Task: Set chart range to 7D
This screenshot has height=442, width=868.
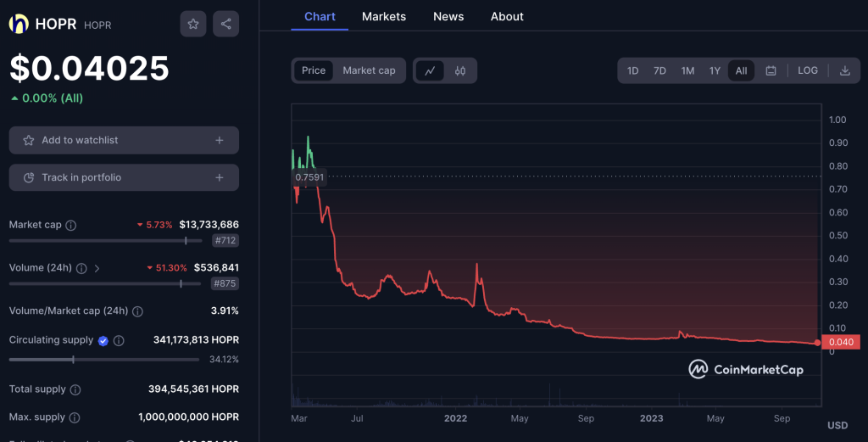Action: [x=659, y=71]
